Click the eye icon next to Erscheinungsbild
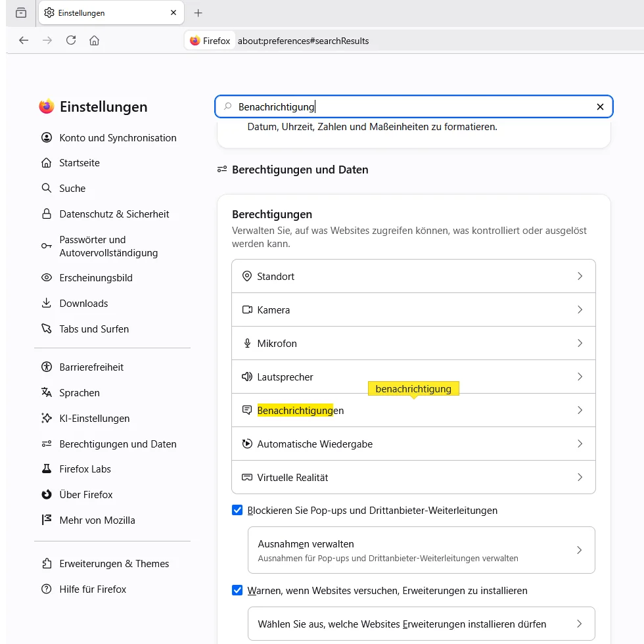The image size is (644, 644). click(47, 277)
